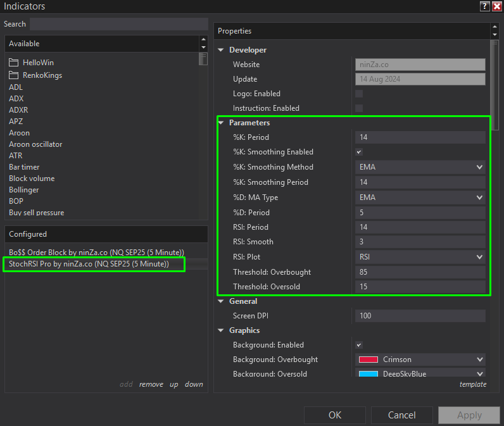Image resolution: width=504 pixels, height=426 pixels.
Task: Toggle the Instruction: Enabled checkbox
Action: (x=359, y=108)
